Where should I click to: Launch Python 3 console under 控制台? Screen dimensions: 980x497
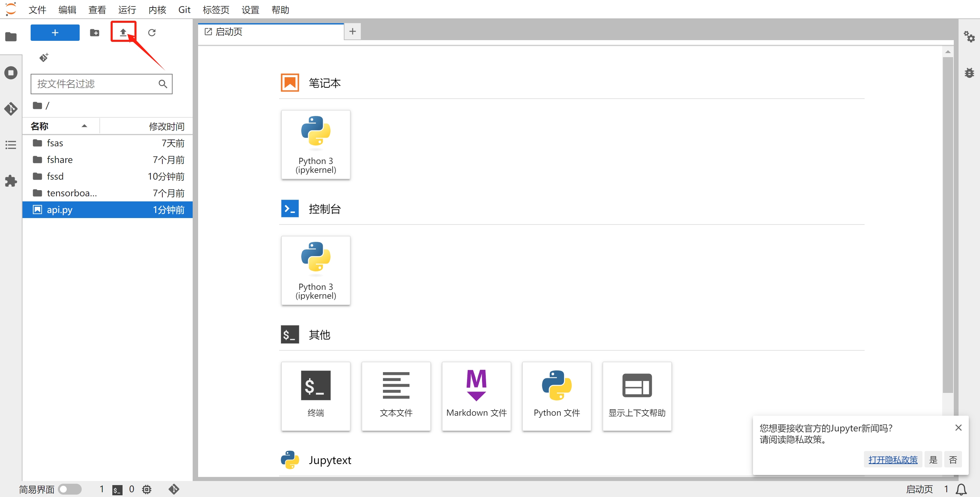click(316, 270)
